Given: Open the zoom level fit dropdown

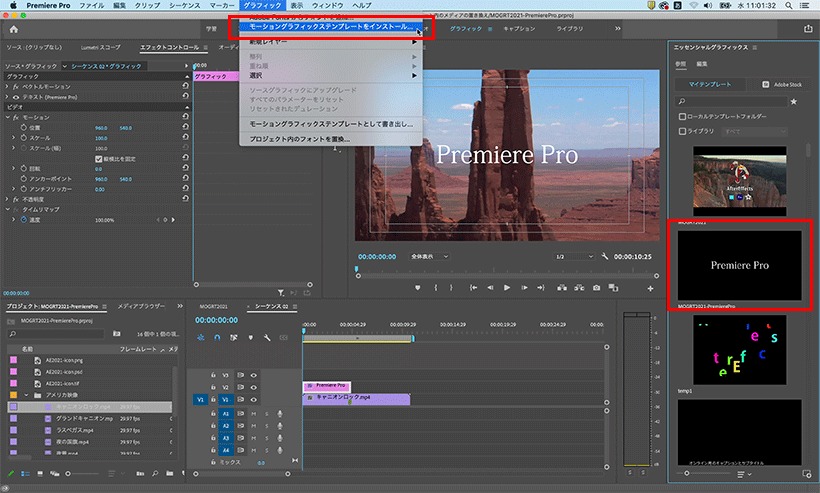Looking at the screenshot, I should [429, 257].
